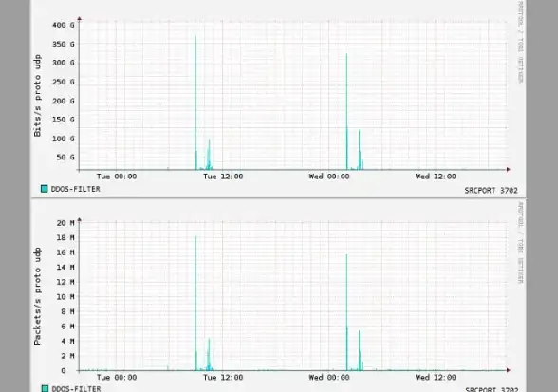Click the 400 G label on y-axis
Viewport: 558px width, 392px height.
(64, 25)
